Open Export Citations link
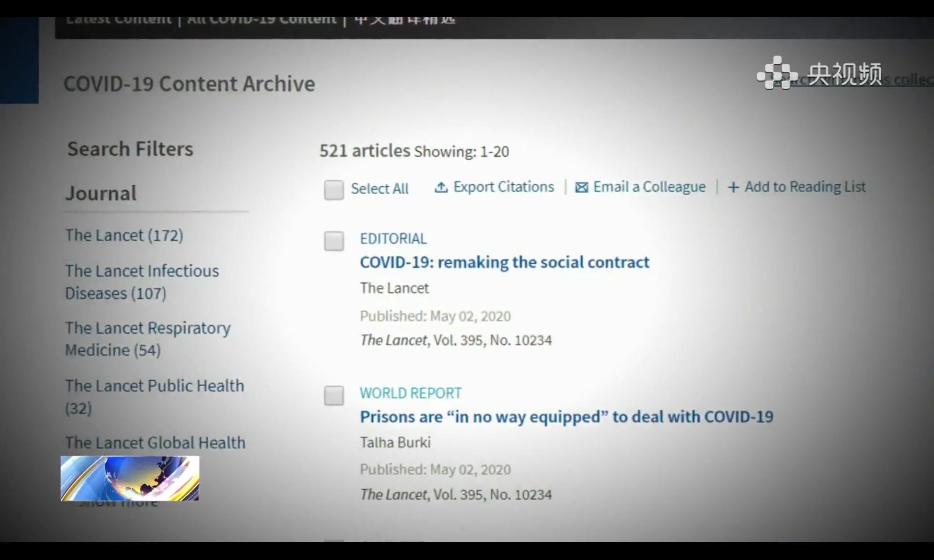 (503, 187)
